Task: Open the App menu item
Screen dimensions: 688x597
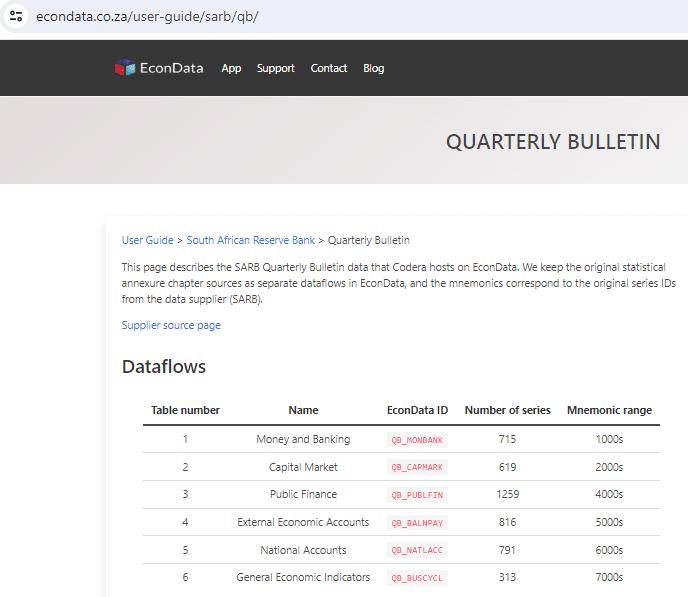Action: (x=231, y=68)
